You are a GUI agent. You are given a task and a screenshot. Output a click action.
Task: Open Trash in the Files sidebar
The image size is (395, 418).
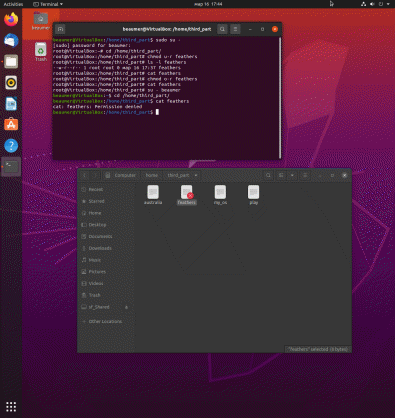pos(106,295)
